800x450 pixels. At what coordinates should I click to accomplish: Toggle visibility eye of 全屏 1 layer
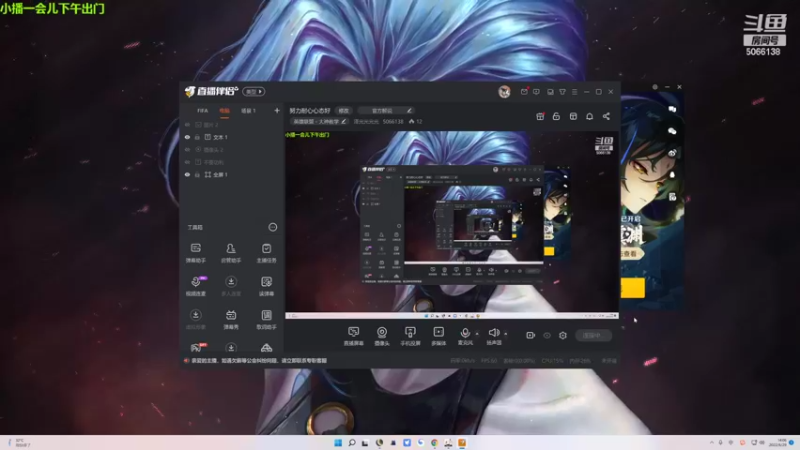pos(187,174)
